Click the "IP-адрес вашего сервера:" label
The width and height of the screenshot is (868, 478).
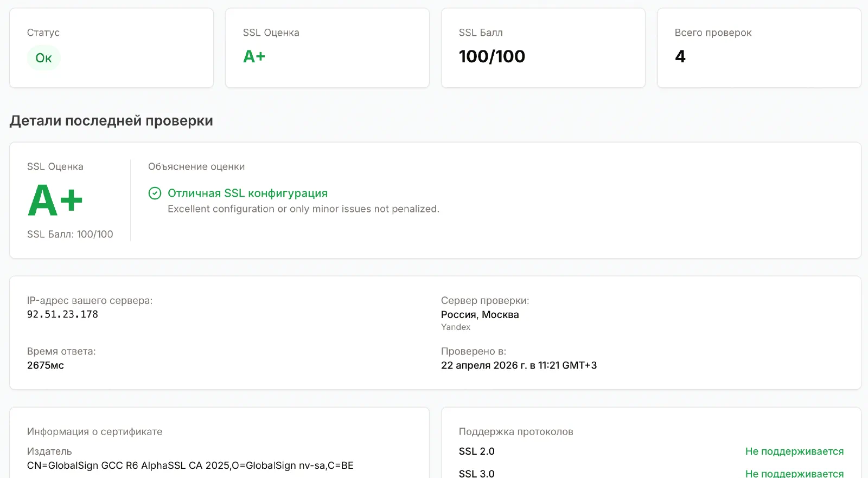click(x=90, y=301)
